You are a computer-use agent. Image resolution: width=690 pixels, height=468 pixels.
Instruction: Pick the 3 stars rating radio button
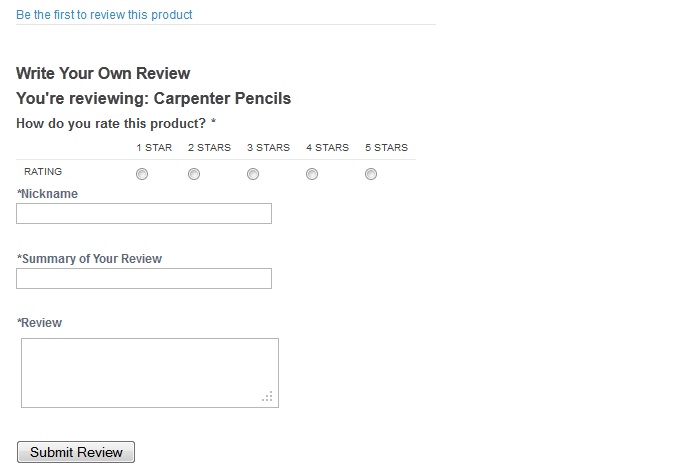253,174
